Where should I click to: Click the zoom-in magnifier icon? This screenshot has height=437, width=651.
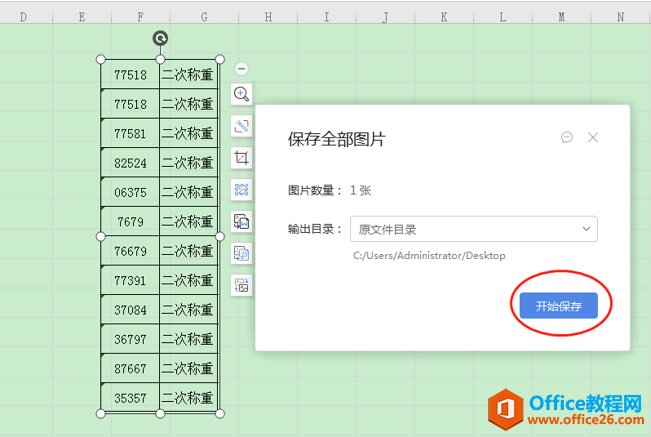coord(241,94)
